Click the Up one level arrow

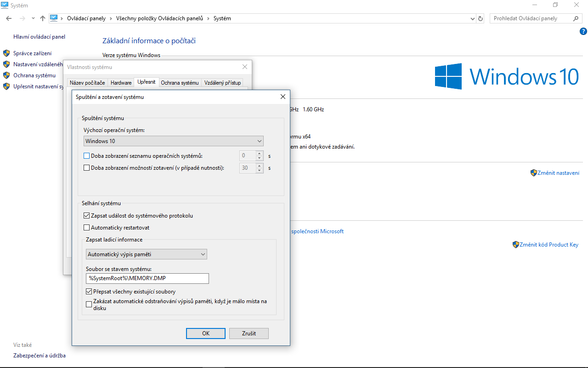click(43, 18)
